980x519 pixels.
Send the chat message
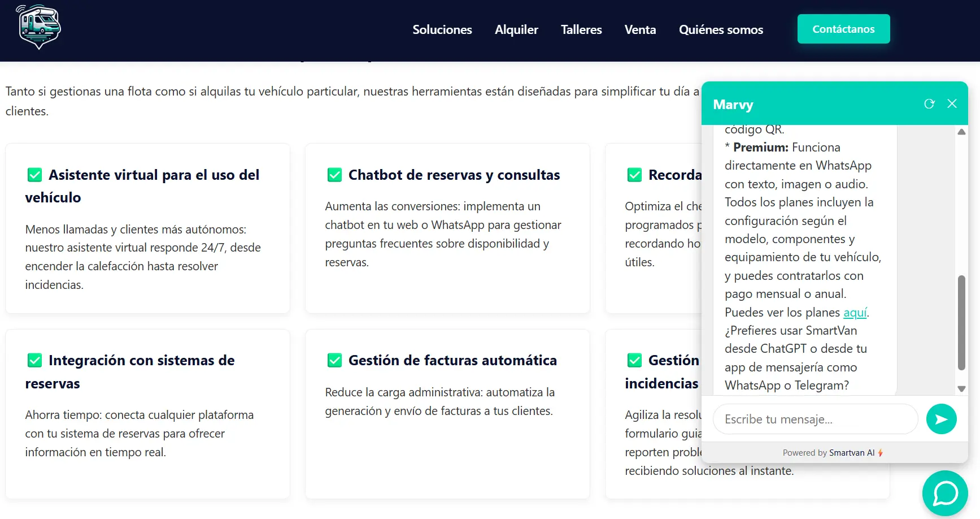pos(941,419)
